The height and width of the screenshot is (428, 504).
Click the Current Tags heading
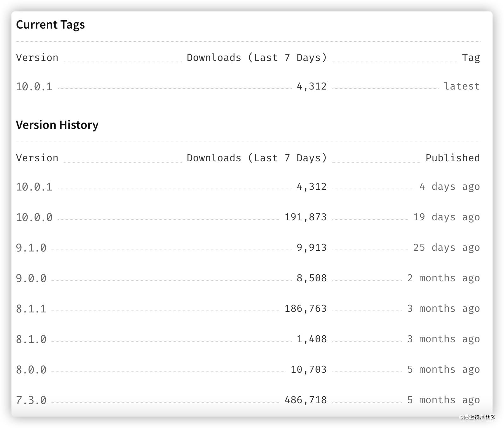coord(50,25)
